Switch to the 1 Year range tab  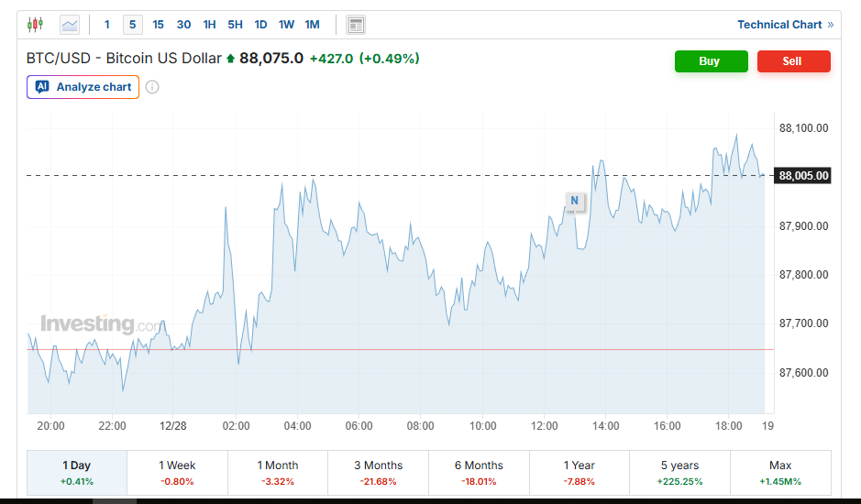[x=580, y=473]
